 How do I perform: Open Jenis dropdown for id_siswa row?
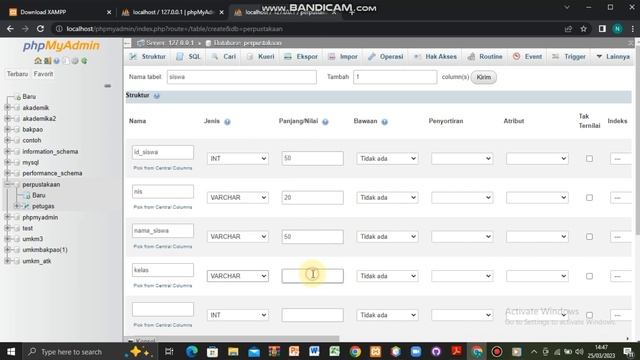coord(238,158)
